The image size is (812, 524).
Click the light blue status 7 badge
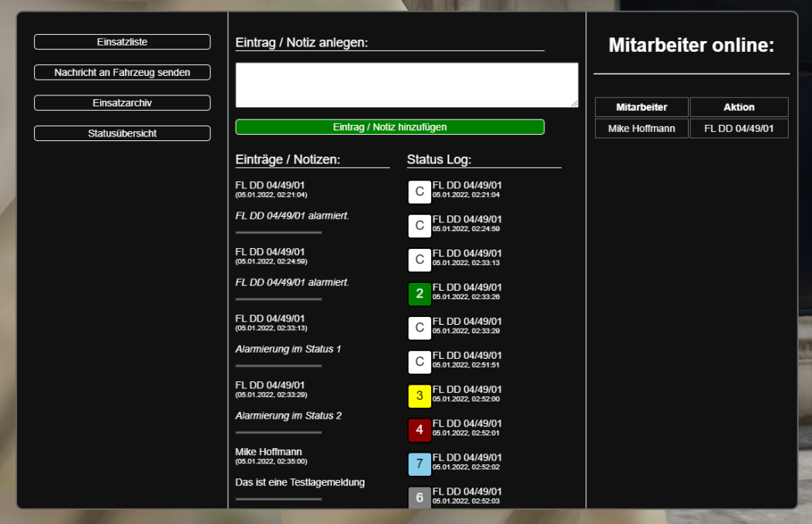coord(420,464)
